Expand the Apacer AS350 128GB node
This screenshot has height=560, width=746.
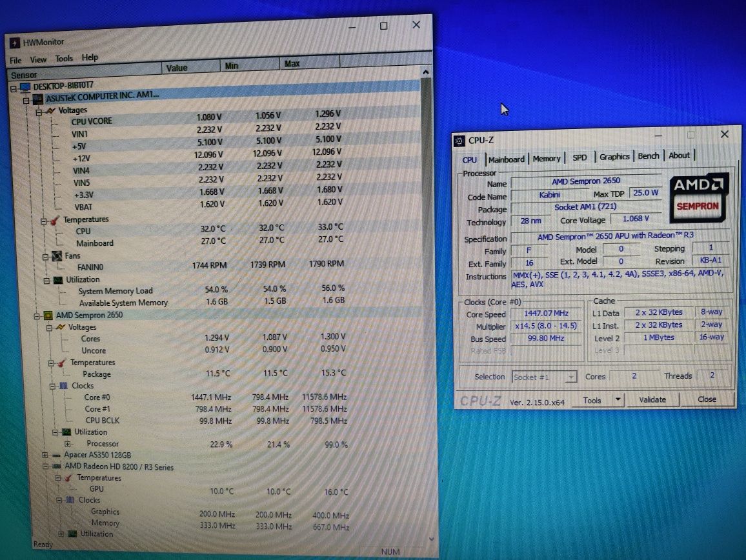pyautogui.click(x=45, y=455)
